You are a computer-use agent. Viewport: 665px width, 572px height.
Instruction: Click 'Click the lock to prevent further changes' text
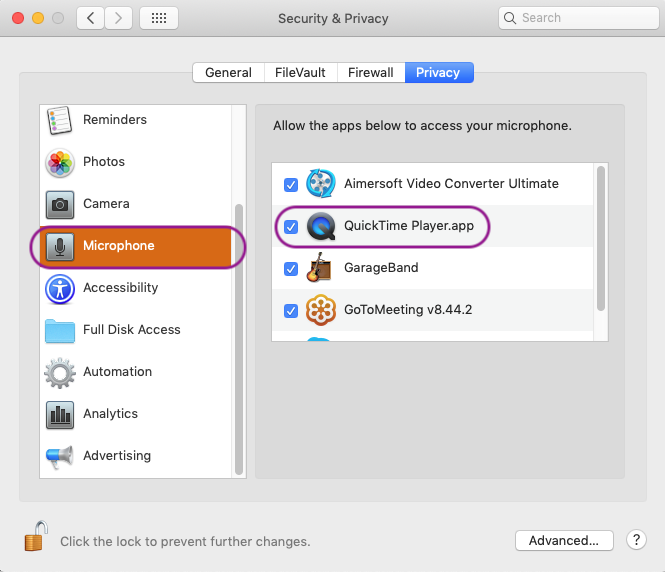click(185, 541)
